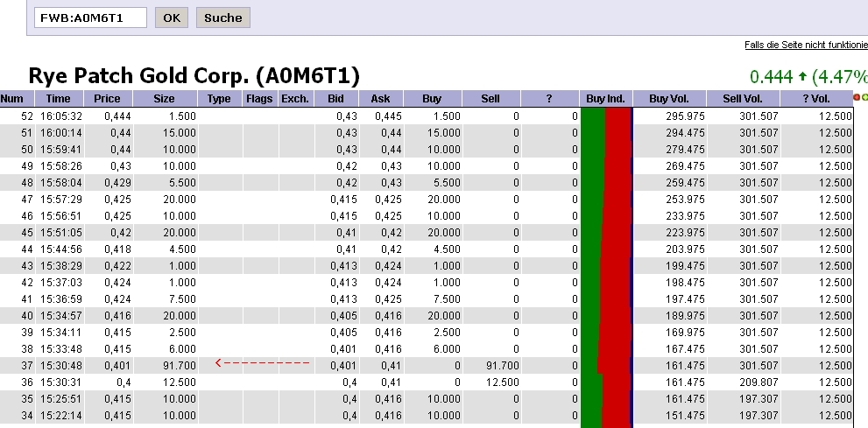Screen dimensions: 868x428
Task: Select trade time 16:00:14
Action: coord(61,133)
